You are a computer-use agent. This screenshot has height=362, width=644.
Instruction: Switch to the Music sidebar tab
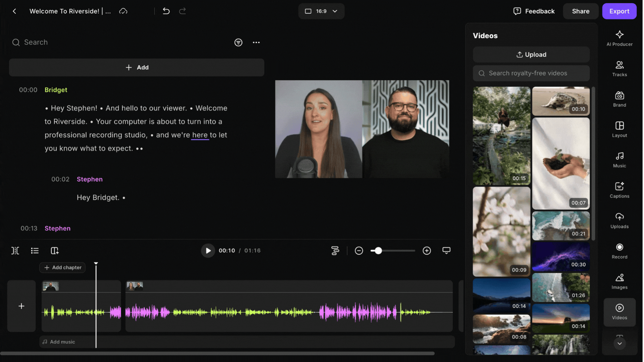pos(619,160)
